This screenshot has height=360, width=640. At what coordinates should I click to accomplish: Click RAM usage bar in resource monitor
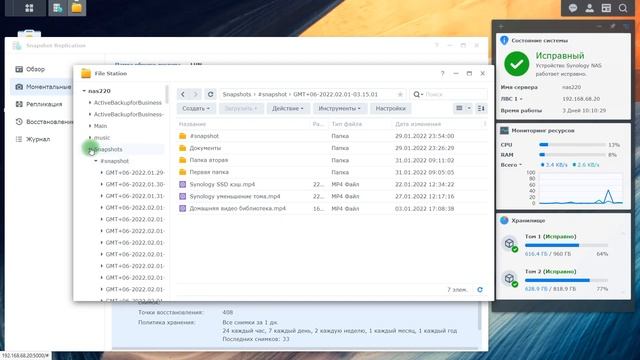point(572,155)
